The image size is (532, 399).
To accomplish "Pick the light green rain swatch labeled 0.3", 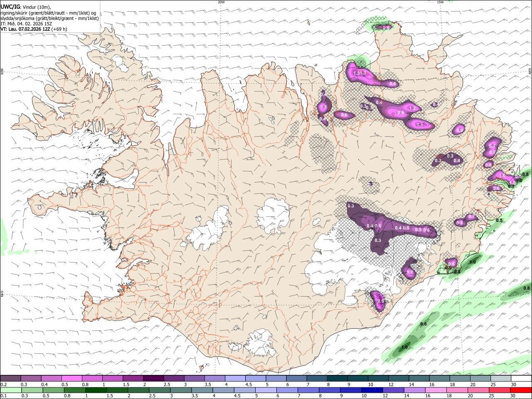I will pyautogui.click(x=32, y=390).
